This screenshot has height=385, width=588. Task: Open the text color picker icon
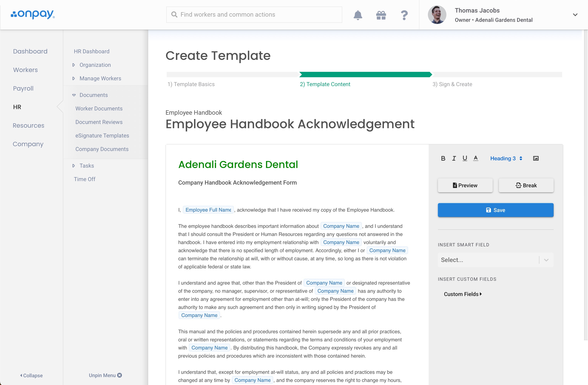coord(476,159)
